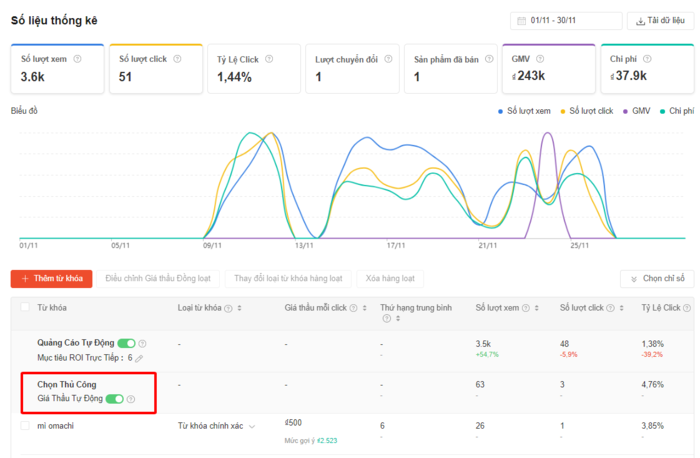Viewport: 700px width, 458px height.
Task: Click help icon beside Quảng Cáo Tự Động toggle
Action: pos(142,344)
